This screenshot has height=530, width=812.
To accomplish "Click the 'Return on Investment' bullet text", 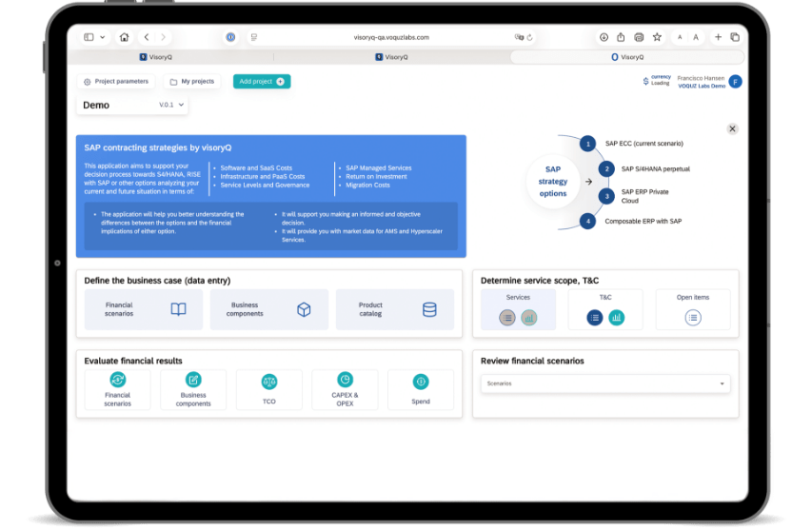I will tap(376, 176).
